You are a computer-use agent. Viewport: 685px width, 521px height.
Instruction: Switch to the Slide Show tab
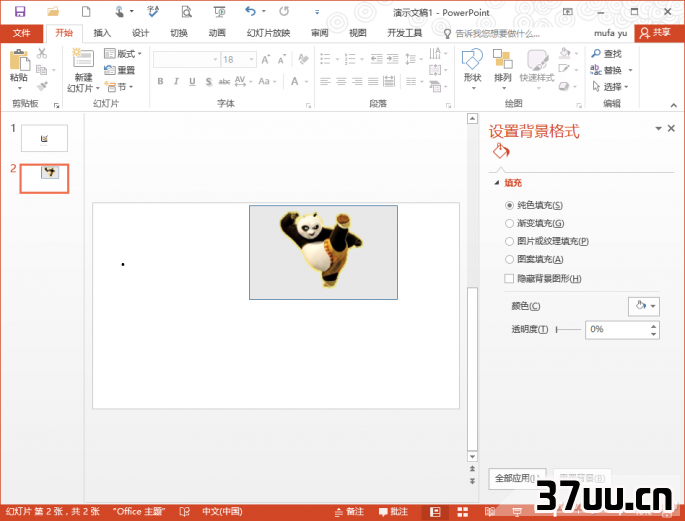click(268, 33)
